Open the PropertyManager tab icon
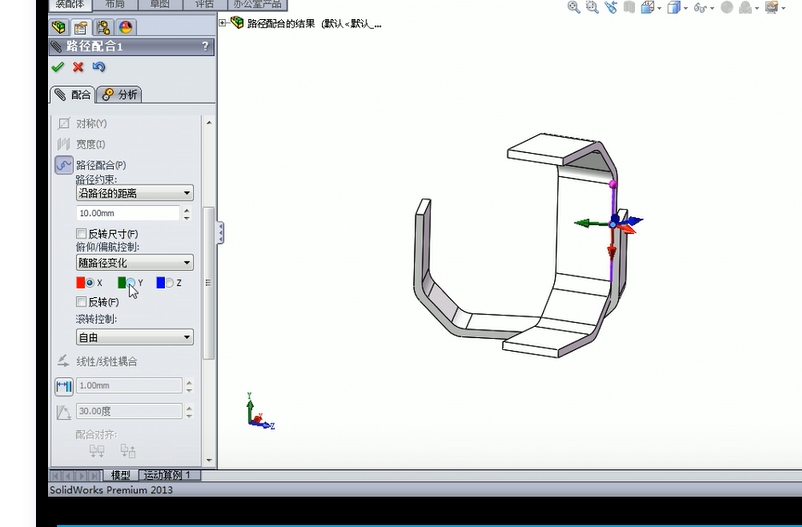The height and width of the screenshot is (527, 802). (81, 27)
